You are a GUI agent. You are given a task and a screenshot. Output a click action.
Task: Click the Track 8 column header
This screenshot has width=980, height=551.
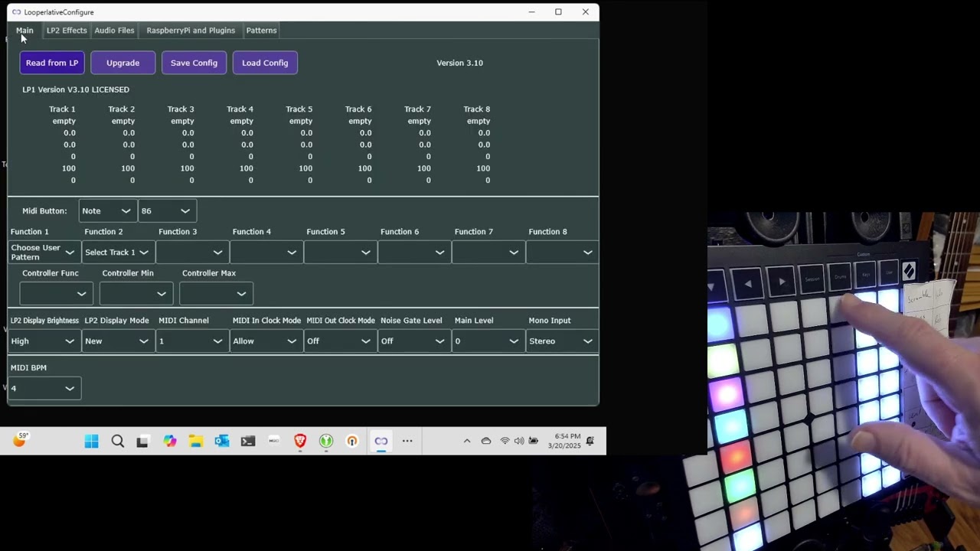[476, 109]
